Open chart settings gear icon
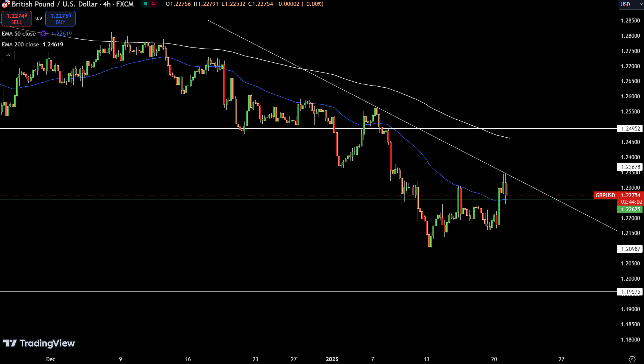This screenshot has height=364, width=644. click(x=632, y=359)
